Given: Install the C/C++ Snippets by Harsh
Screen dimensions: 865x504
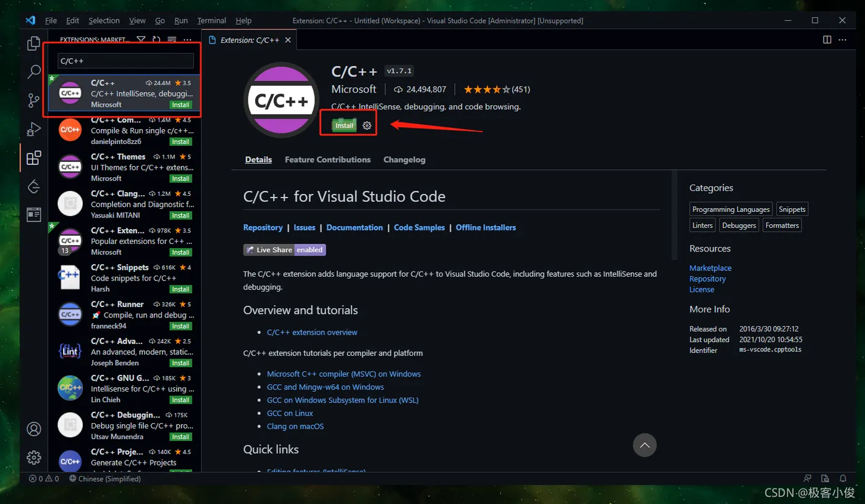Looking at the screenshot, I should pyautogui.click(x=180, y=289).
